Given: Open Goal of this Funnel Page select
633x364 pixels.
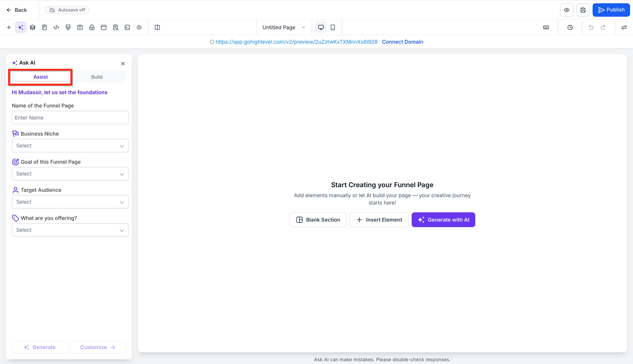Looking at the screenshot, I should (x=70, y=174).
